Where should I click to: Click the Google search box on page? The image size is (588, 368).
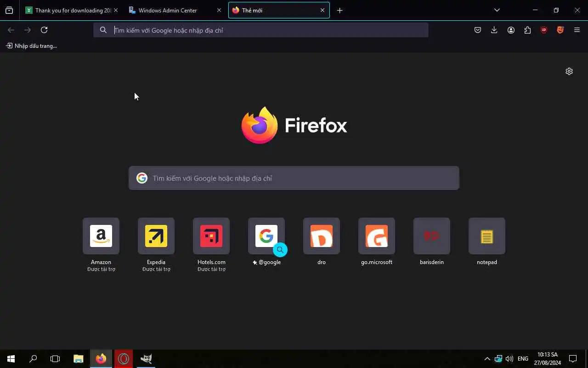pyautogui.click(x=294, y=178)
